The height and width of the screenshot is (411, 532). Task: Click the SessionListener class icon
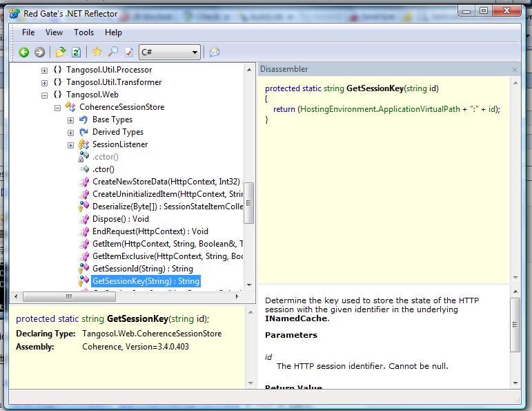(83, 144)
